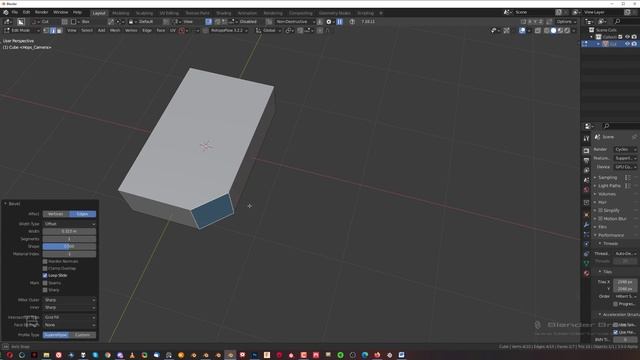Open the Width Type Offset dropdown
Viewport: 640px width, 360px height.
[x=69, y=224]
